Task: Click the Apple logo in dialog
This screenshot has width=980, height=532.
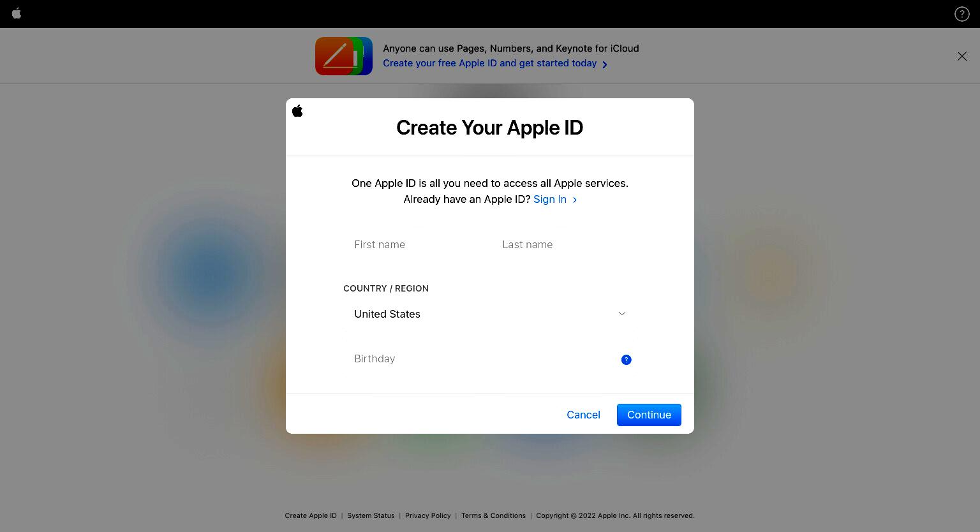Action: point(297,111)
